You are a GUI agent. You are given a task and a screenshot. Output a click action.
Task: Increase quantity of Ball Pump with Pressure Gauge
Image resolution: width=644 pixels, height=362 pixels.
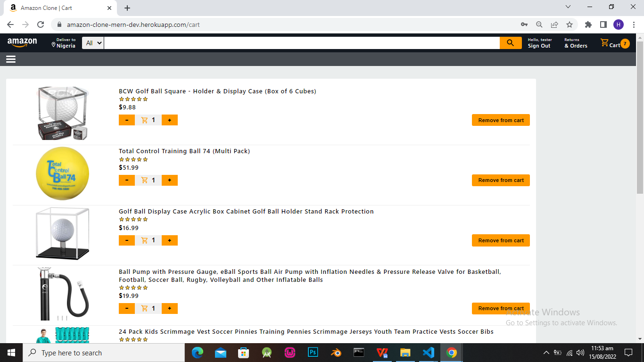[170, 308]
